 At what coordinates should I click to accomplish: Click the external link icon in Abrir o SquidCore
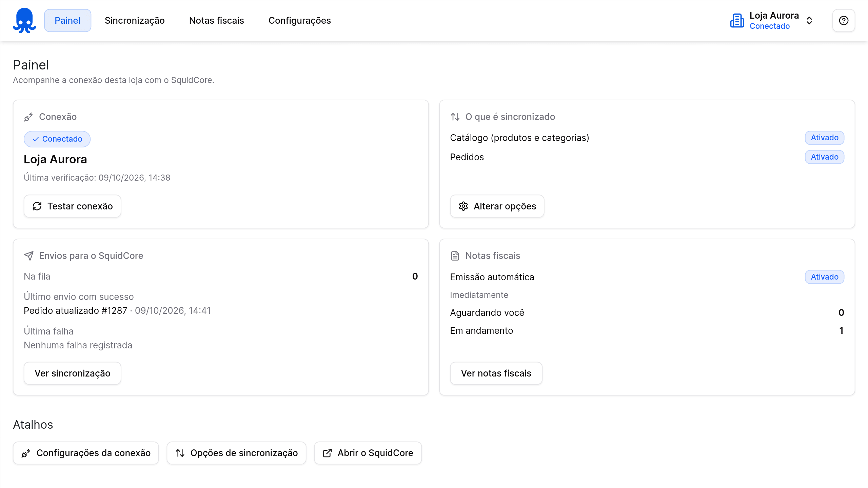pyautogui.click(x=327, y=453)
